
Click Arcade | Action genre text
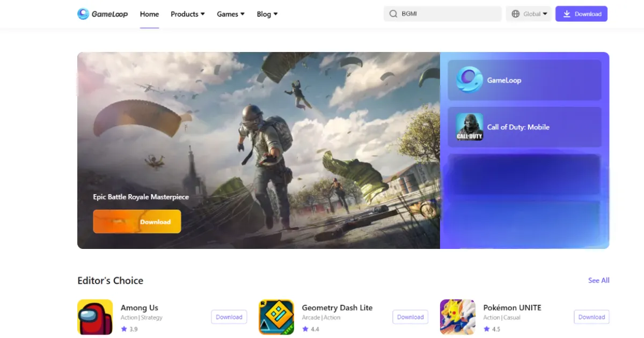pyautogui.click(x=321, y=318)
